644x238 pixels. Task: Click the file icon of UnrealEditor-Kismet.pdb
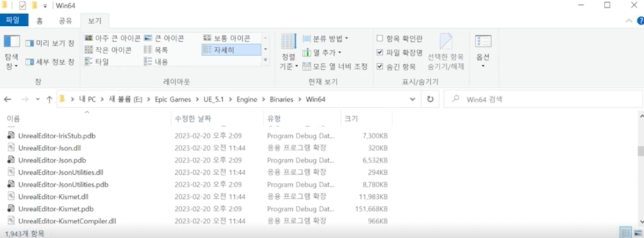point(11,209)
